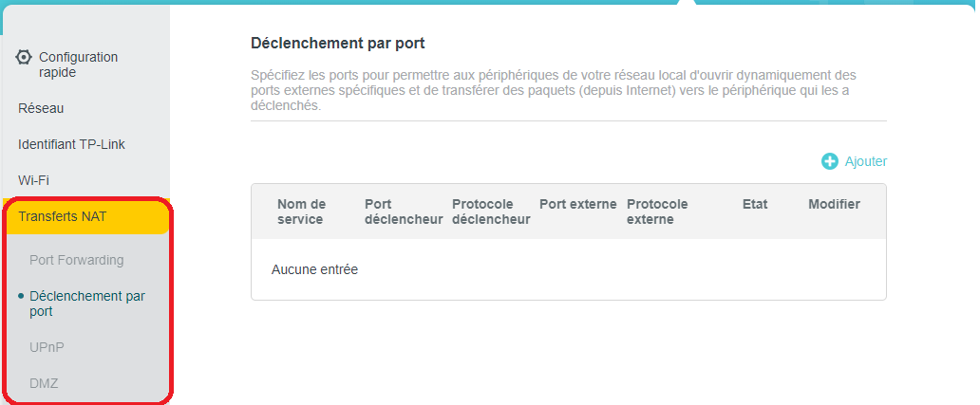
Task: Open Identifiant TP-Link in the sidebar
Action: (71, 144)
